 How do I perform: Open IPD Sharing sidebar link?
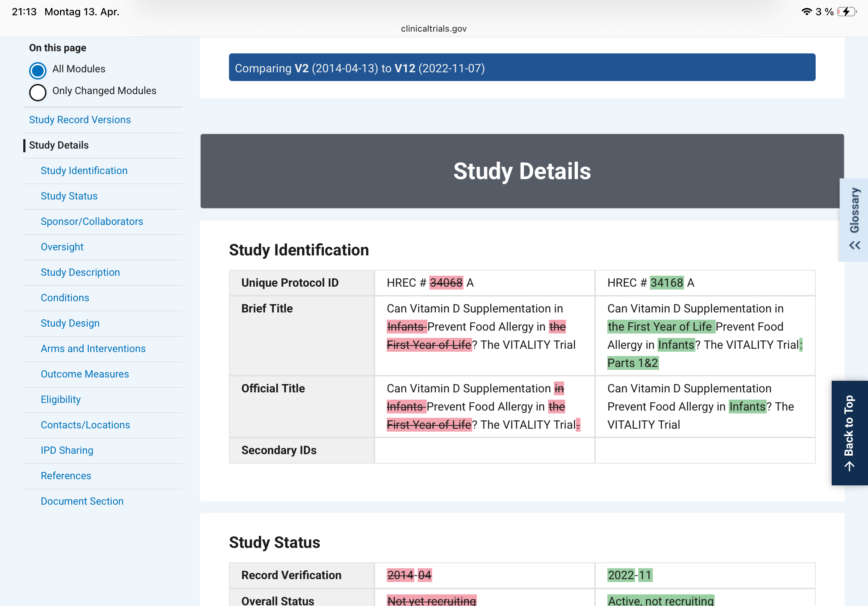[x=67, y=451]
